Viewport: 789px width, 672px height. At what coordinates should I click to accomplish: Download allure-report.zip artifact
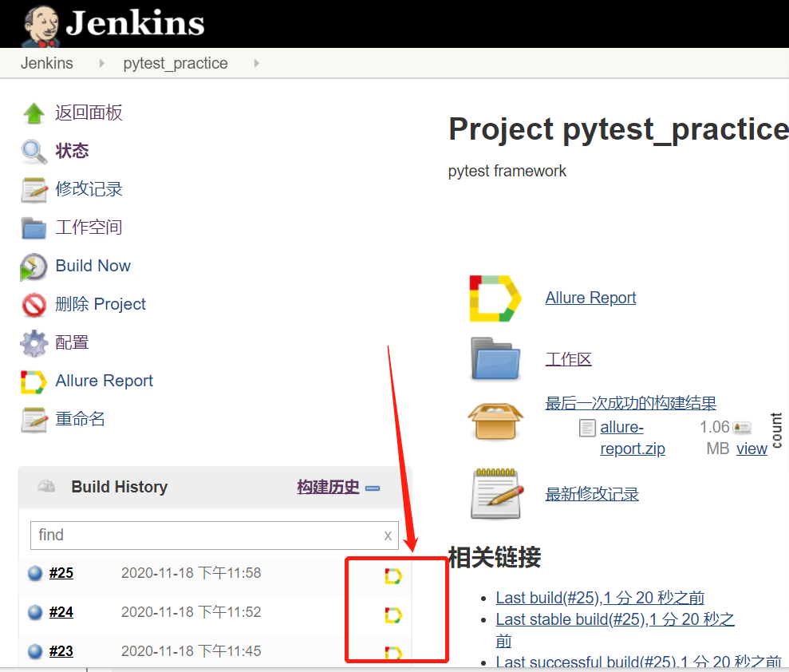coord(633,438)
